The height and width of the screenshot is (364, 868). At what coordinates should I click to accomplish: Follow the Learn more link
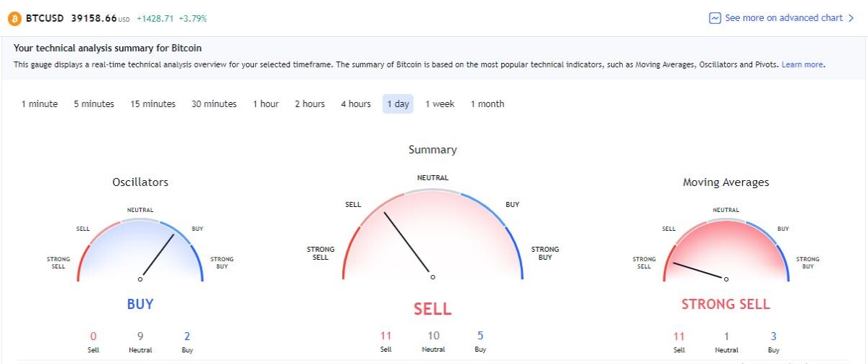tap(802, 64)
